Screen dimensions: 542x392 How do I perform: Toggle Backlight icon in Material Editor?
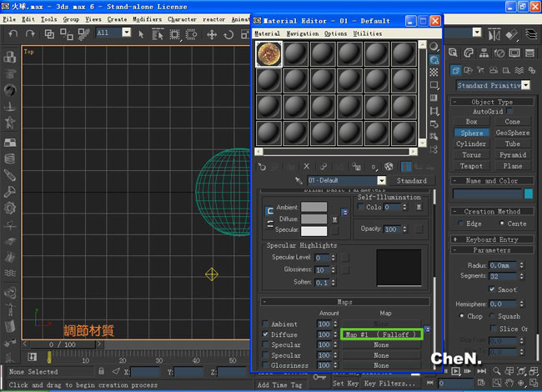coord(434,59)
